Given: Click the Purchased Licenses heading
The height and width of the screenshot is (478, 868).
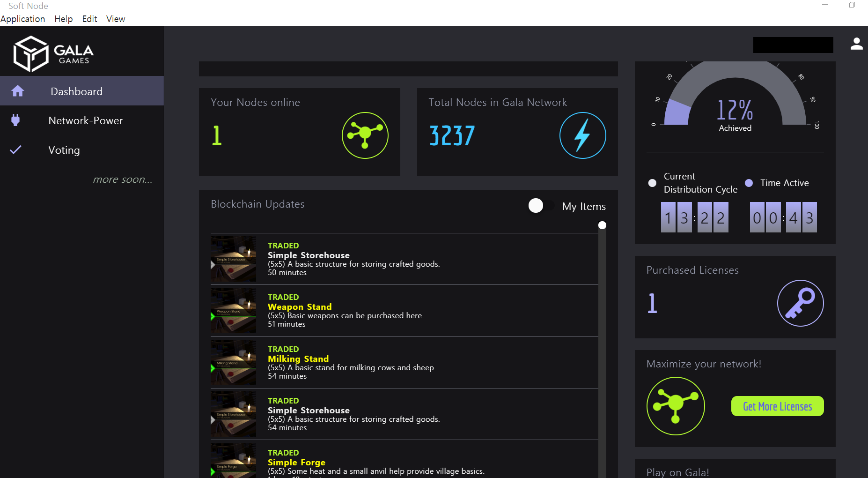Looking at the screenshot, I should tap(692, 270).
